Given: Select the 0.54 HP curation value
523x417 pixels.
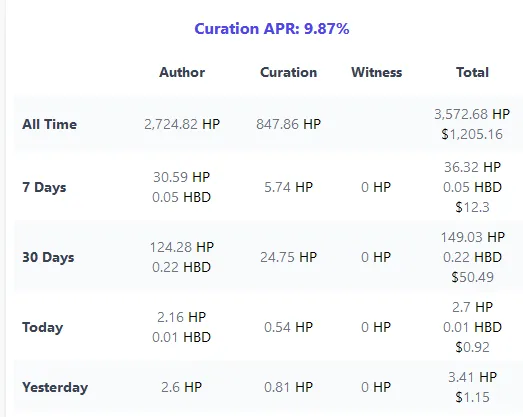Looking at the screenshot, I should tap(289, 327).
